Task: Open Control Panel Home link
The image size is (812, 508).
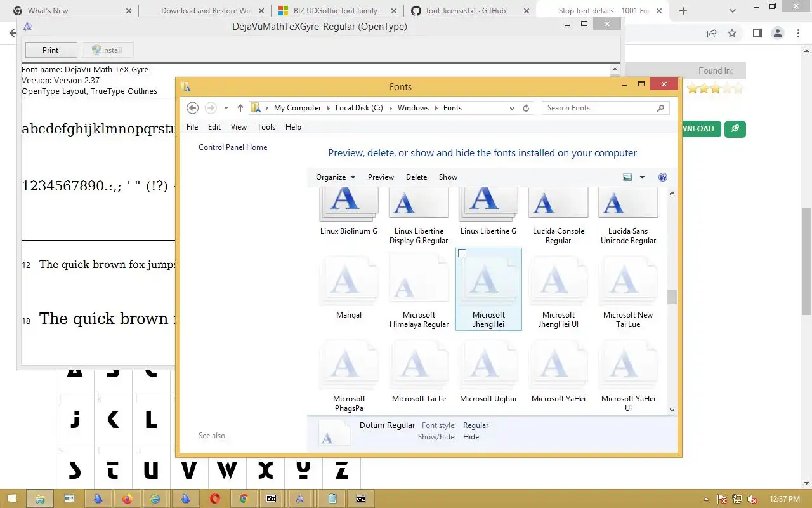Action: click(233, 147)
